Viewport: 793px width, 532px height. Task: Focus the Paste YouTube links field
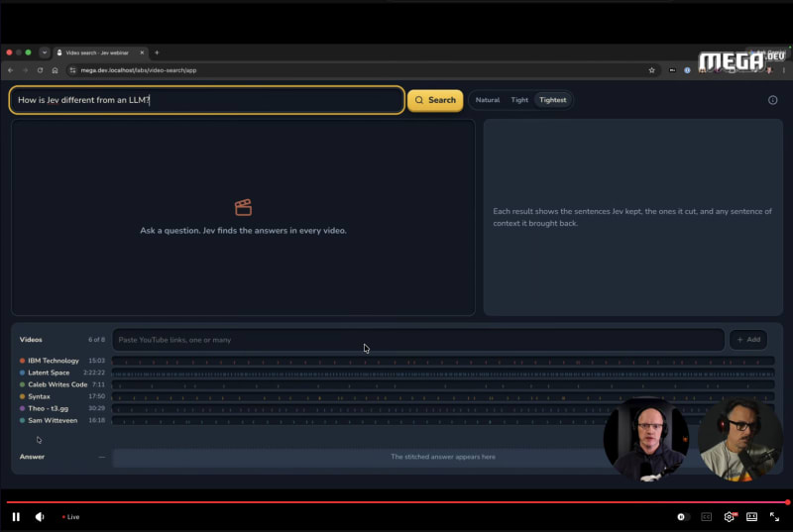click(418, 340)
